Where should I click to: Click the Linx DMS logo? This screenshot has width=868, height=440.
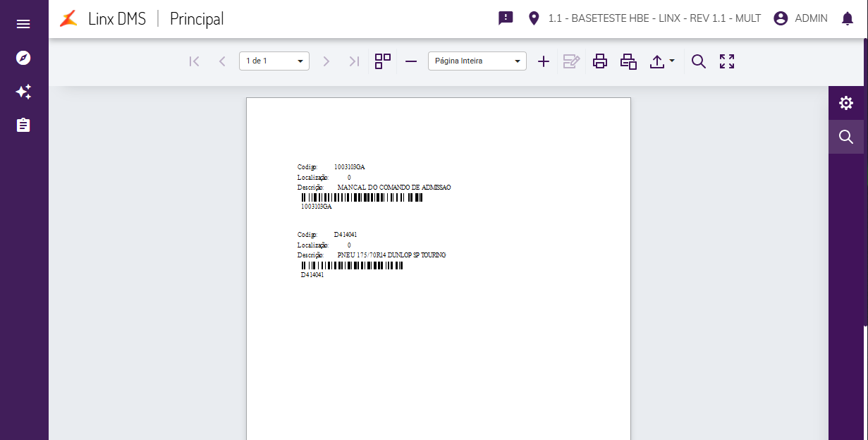[x=68, y=19]
